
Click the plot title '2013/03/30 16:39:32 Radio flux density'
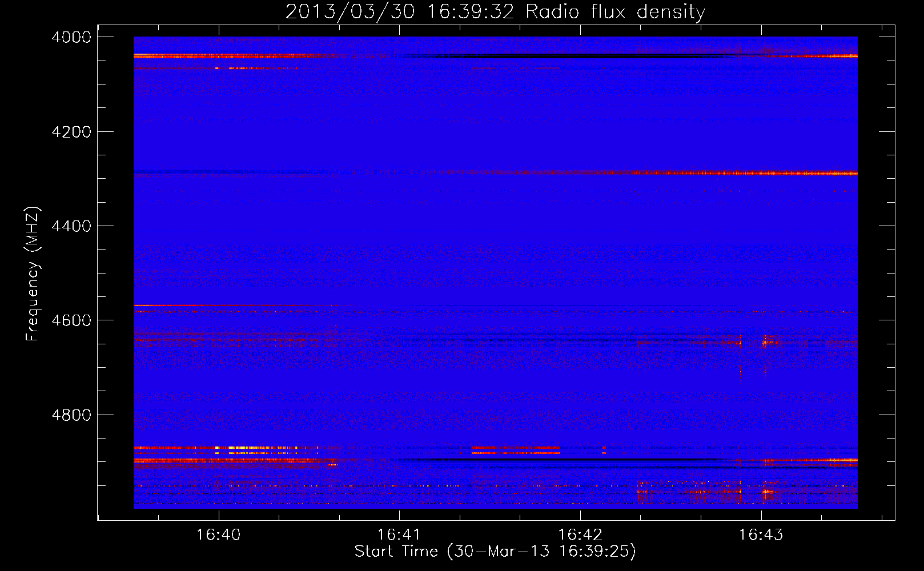point(495,12)
